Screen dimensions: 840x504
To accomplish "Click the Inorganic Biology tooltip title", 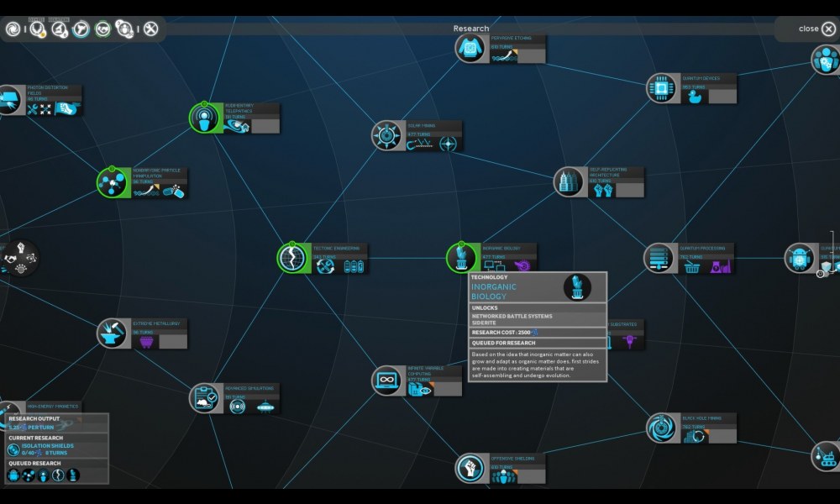I will tap(494, 291).
